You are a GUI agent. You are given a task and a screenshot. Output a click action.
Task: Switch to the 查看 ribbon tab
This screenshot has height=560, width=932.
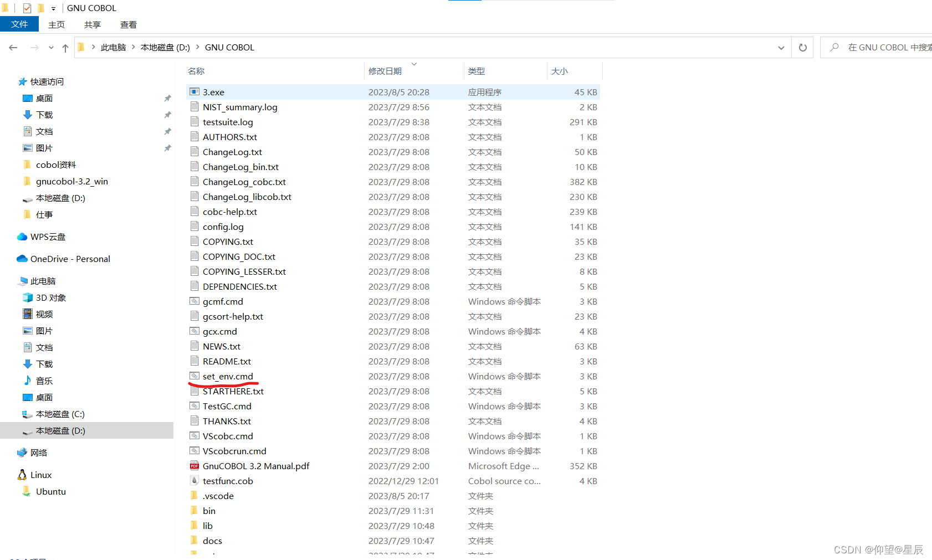128,24
